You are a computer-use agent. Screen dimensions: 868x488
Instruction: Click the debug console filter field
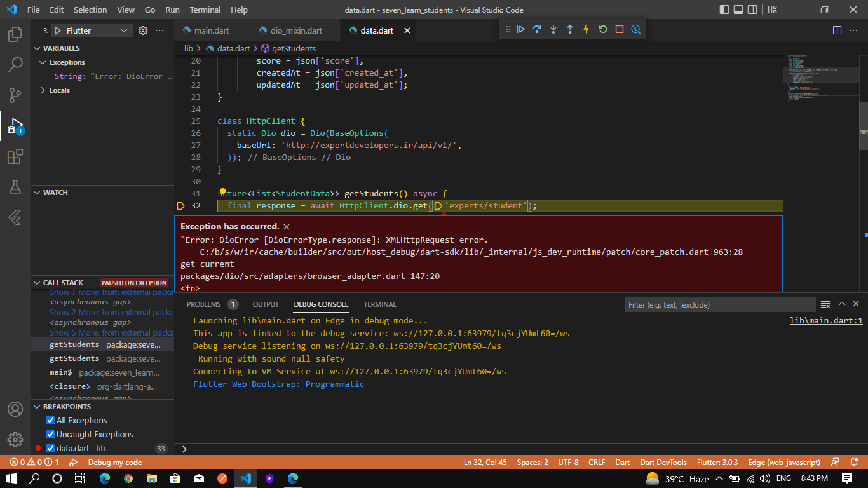720,305
